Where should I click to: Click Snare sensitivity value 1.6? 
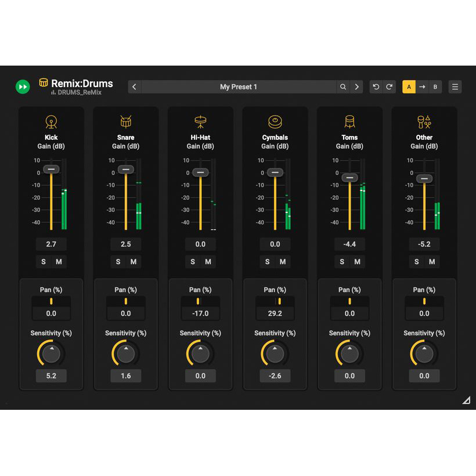[126, 376]
